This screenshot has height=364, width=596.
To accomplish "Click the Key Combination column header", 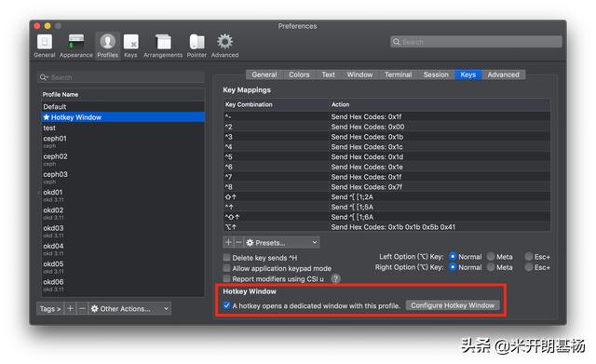I will click(276, 104).
